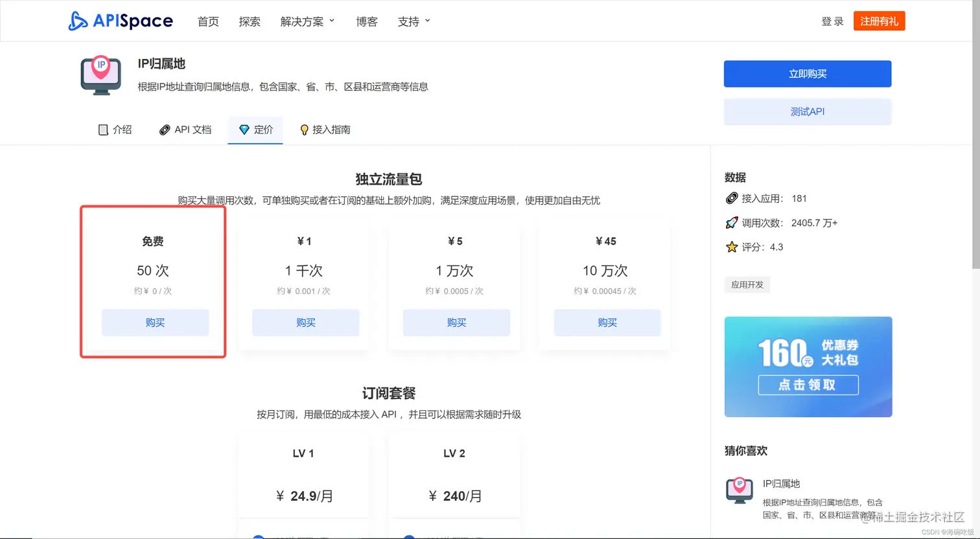The height and width of the screenshot is (539, 980).
Task: Click the star icon next to 评分 4.3
Action: coord(732,247)
